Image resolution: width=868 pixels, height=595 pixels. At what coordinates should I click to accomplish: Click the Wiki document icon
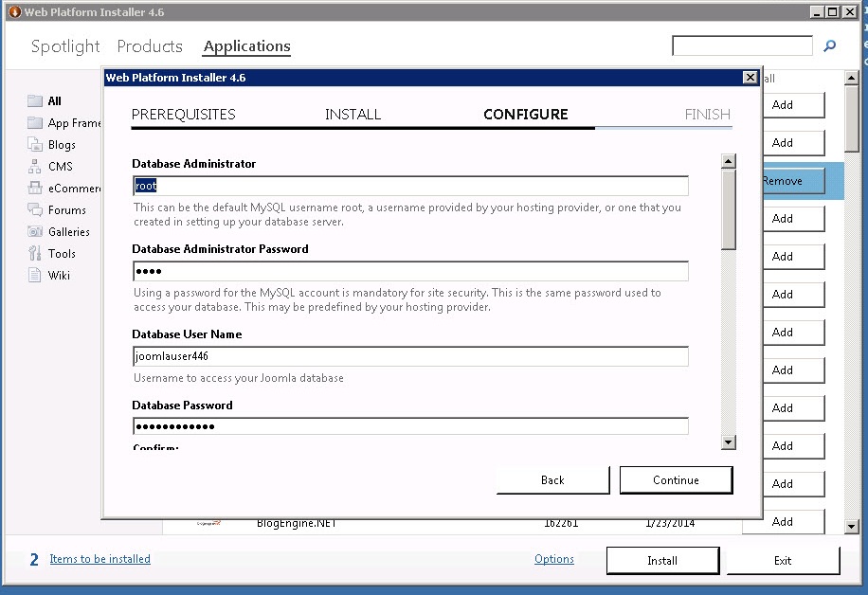(35, 275)
